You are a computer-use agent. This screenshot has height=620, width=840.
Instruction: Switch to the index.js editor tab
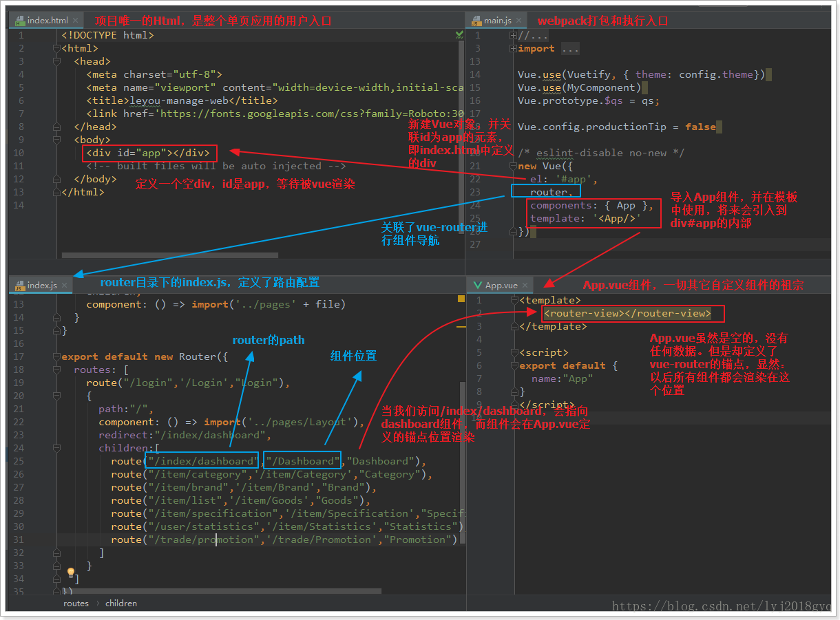41,285
